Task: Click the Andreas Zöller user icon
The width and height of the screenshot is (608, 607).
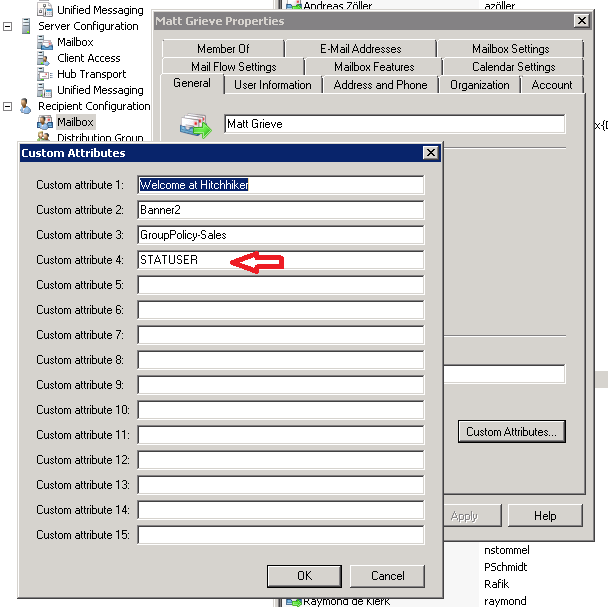Action: [294, 6]
